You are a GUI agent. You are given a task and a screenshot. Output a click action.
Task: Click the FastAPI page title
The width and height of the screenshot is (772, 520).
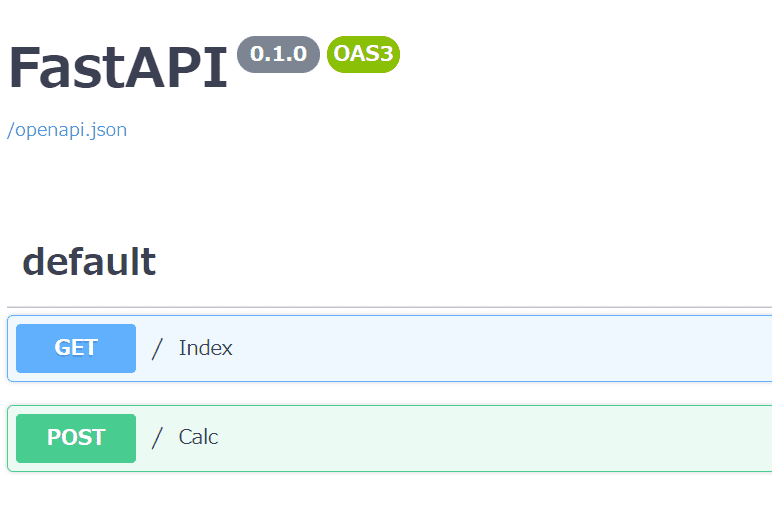[118, 68]
